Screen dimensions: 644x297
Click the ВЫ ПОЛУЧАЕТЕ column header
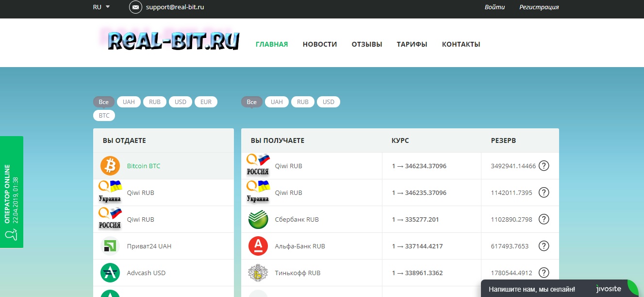click(278, 141)
